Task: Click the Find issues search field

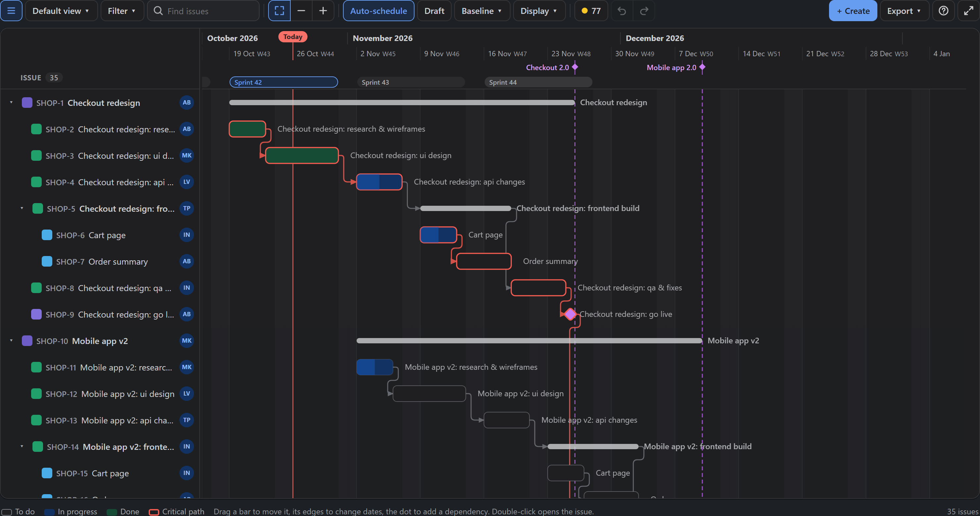Action: [203, 11]
